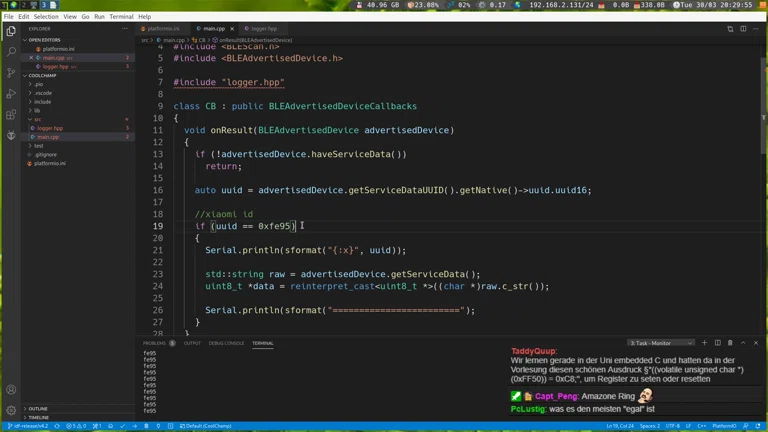Viewport: 768px width, 432px height.
Task: Expand the test folder in explorer
Action: (x=39, y=146)
